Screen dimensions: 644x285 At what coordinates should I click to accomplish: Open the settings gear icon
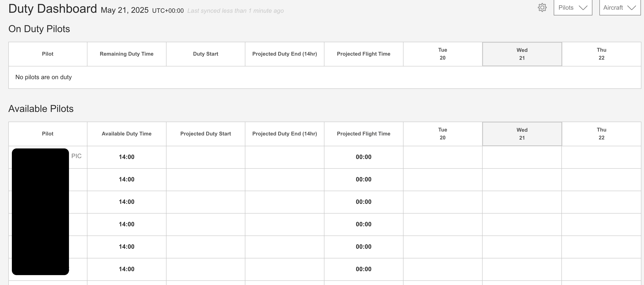point(542,7)
